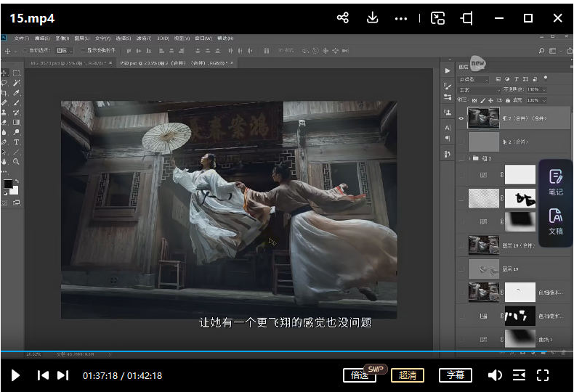The image size is (574, 392).
Task: Open the blend mode dropdown in Layers panel
Action: [480, 89]
